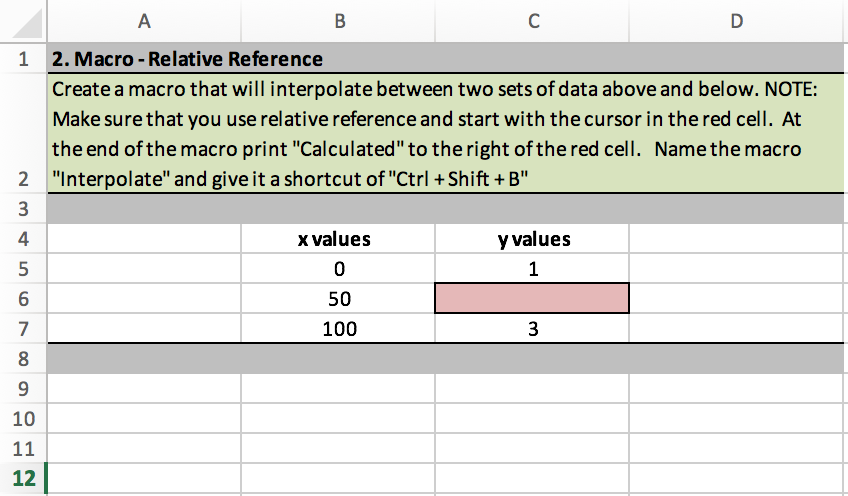Select row 1 header

23,58
